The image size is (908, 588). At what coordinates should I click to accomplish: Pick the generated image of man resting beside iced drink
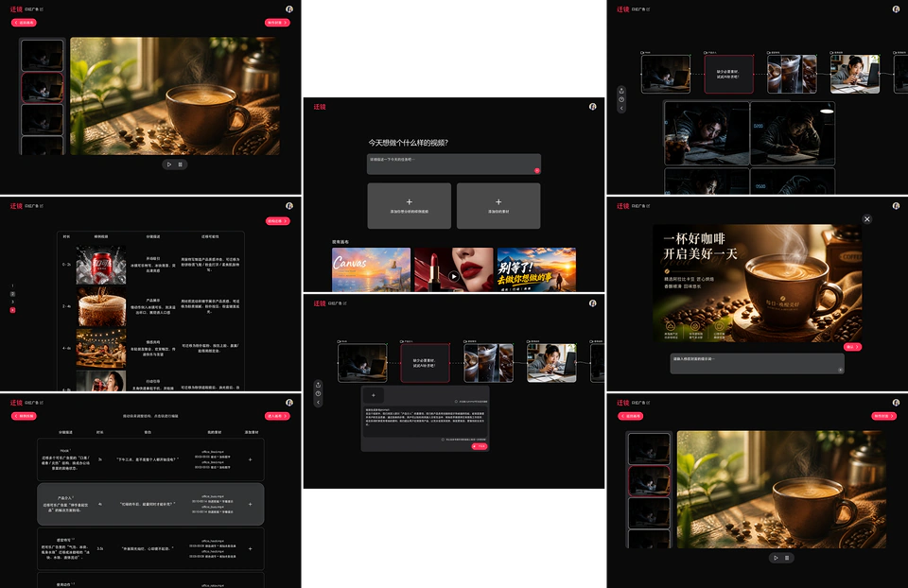tap(707, 133)
